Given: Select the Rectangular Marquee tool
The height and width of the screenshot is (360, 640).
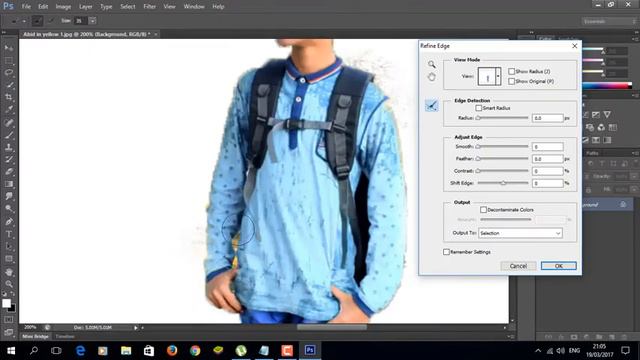Looking at the screenshot, I should (x=9, y=60).
